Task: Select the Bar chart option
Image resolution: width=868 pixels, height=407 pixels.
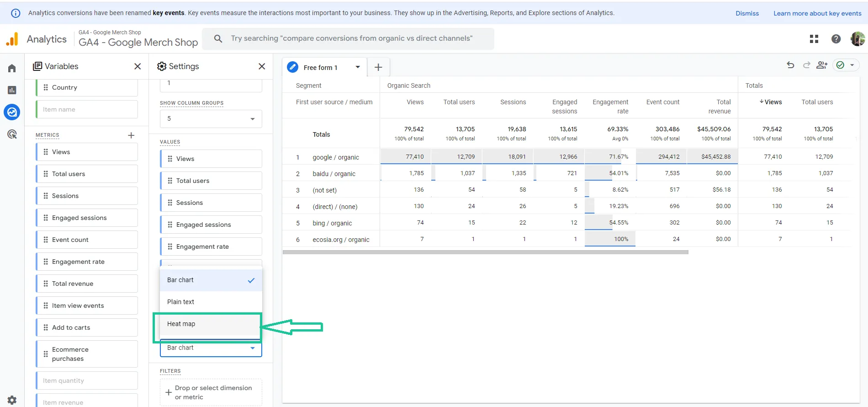Action: pos(211,280)
